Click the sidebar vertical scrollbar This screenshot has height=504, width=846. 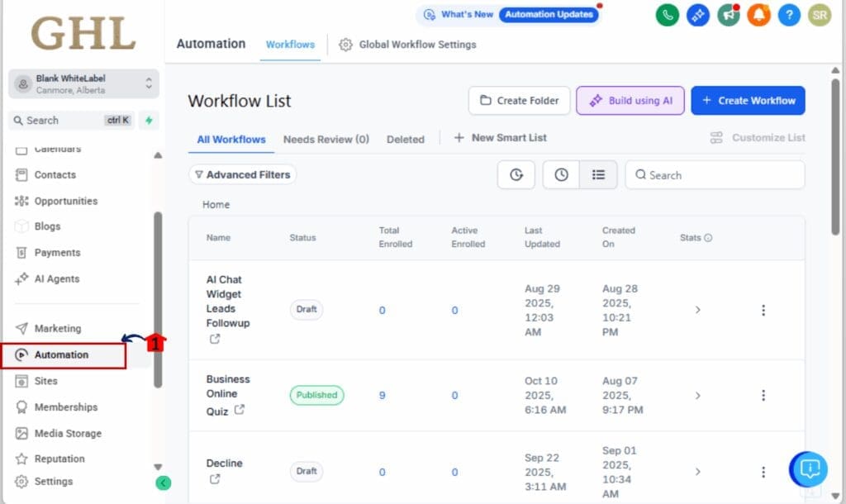[x=158, y=297]
